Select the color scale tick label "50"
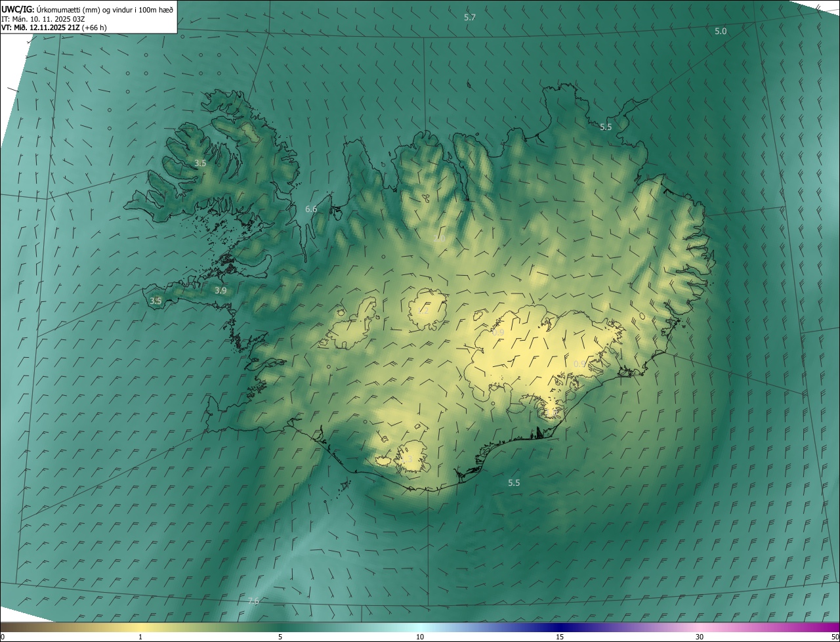The image size is (840, 642). pyautogui.click(x=835, y=637)
